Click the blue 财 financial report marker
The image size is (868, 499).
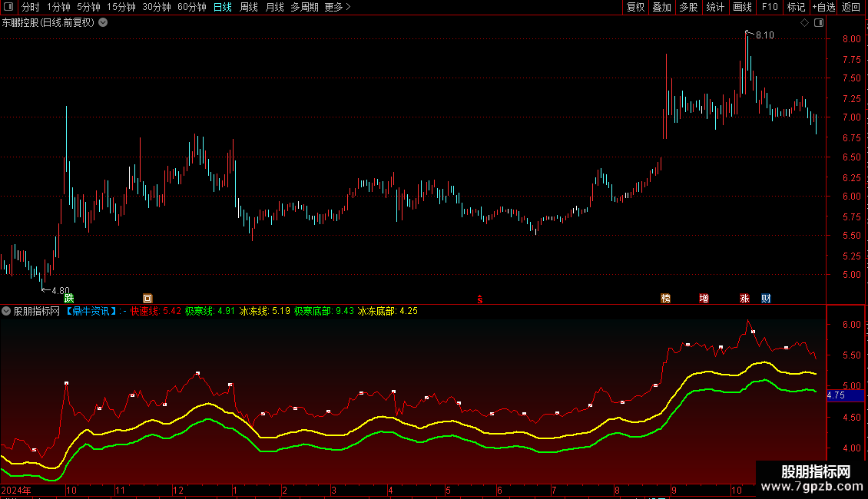(x=766, y=299)
